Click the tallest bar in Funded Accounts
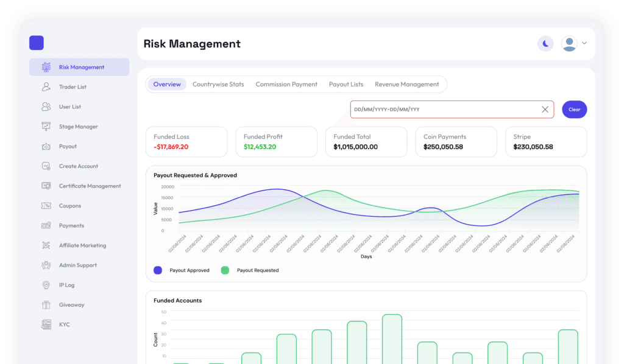Screen dimensions: 624x364 (x=392, y=339)
